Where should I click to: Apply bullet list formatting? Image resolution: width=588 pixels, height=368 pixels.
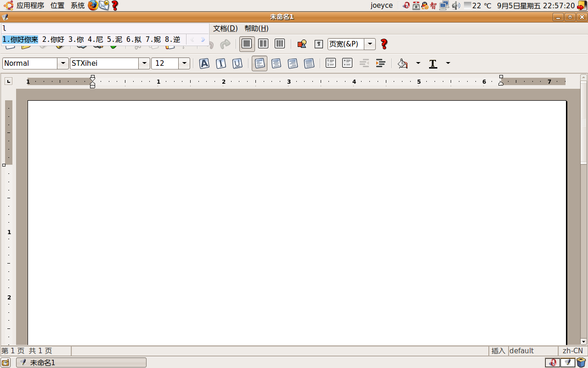(x=347, y=63)
